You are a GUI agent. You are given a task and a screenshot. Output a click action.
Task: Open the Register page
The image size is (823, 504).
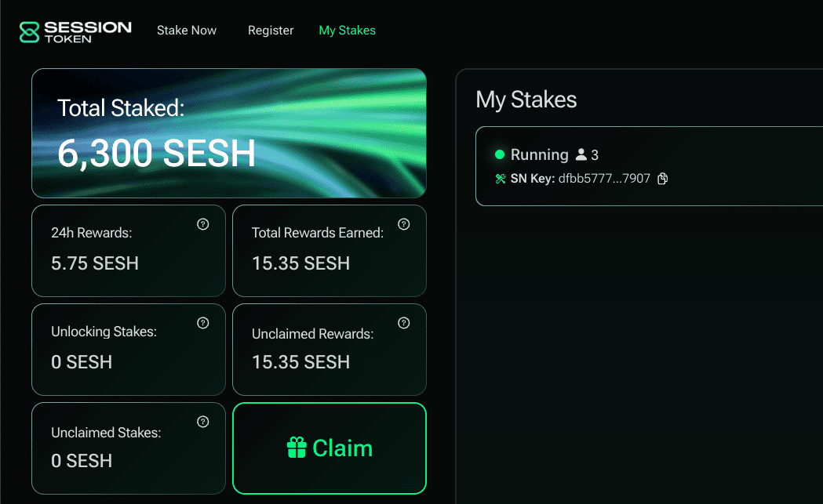271,31
